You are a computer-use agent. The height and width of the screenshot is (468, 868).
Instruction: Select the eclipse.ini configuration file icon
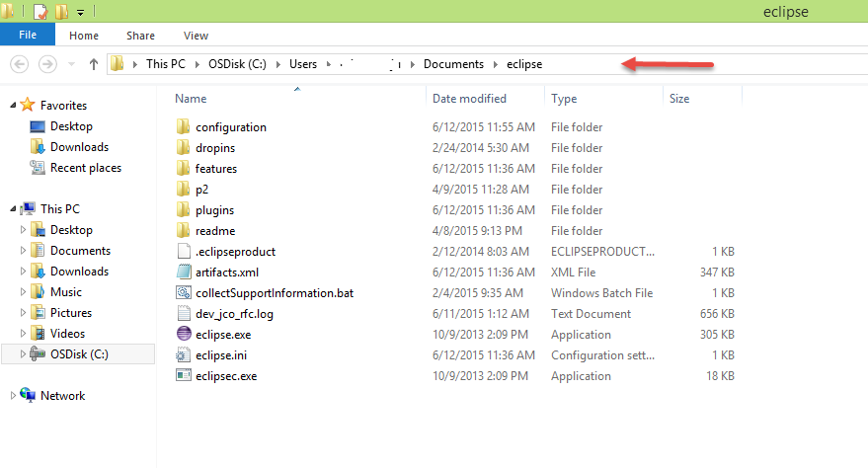tap(183, 354)
